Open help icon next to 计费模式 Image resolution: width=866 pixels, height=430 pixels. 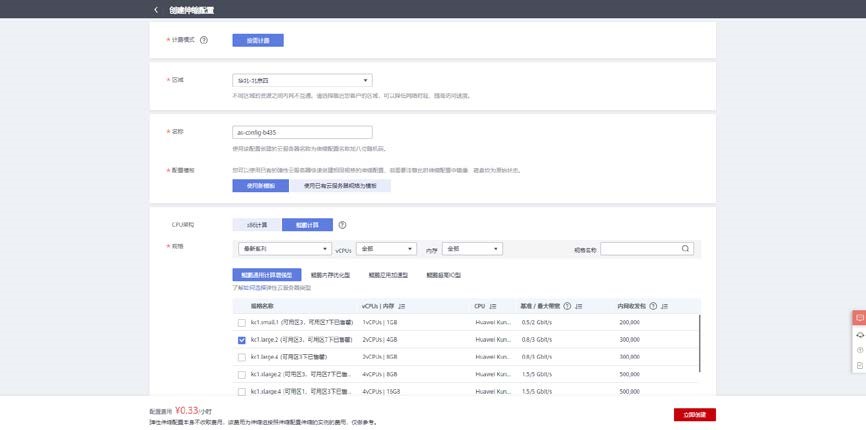coord(204,40)
